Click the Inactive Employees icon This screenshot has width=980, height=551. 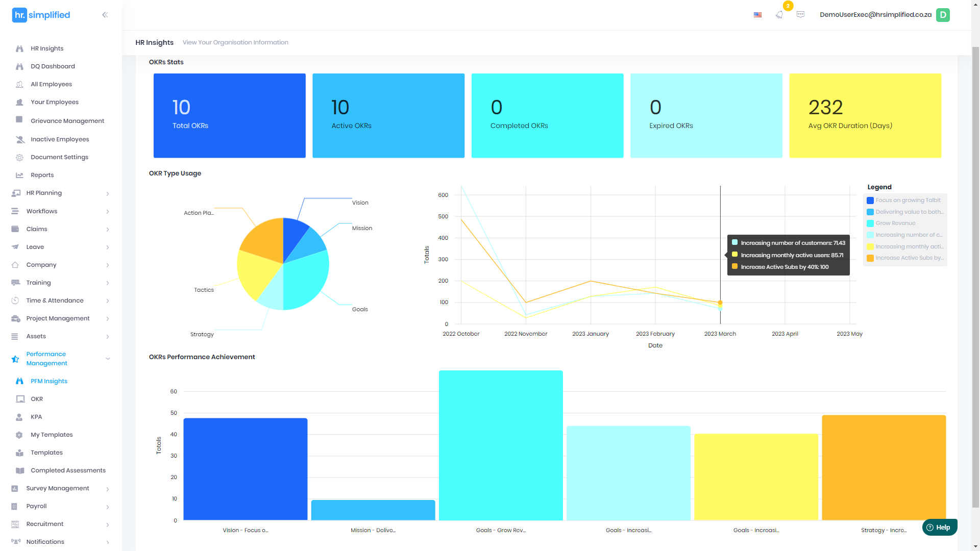click(19, 139)
